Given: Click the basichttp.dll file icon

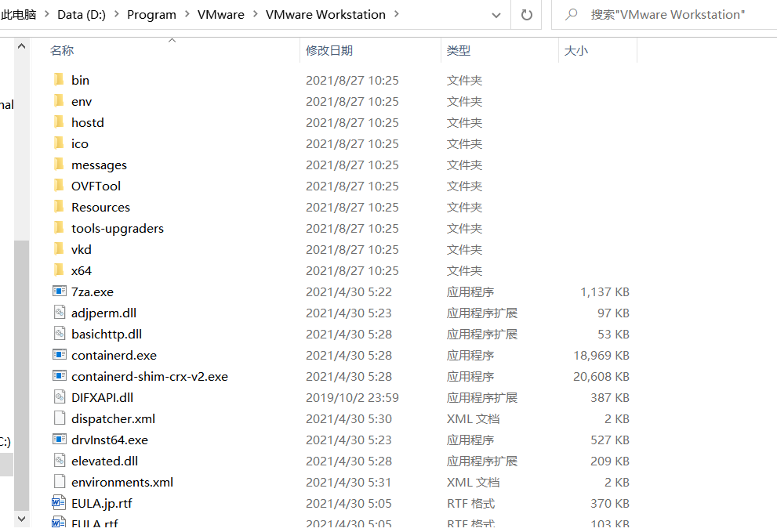Looking at the screenshot, I should pyautogui.click(x=60, y=333).
